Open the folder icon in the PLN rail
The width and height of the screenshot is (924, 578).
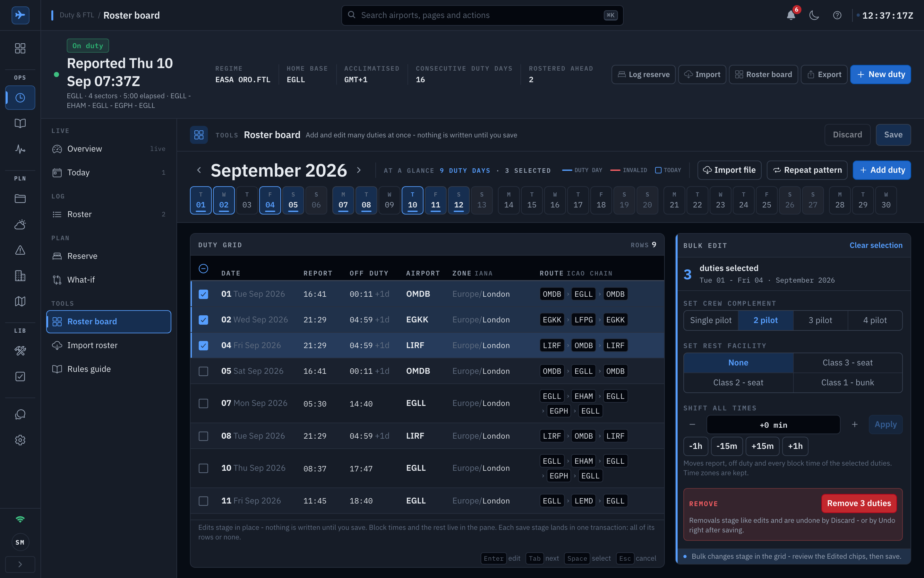click(20, 199)
